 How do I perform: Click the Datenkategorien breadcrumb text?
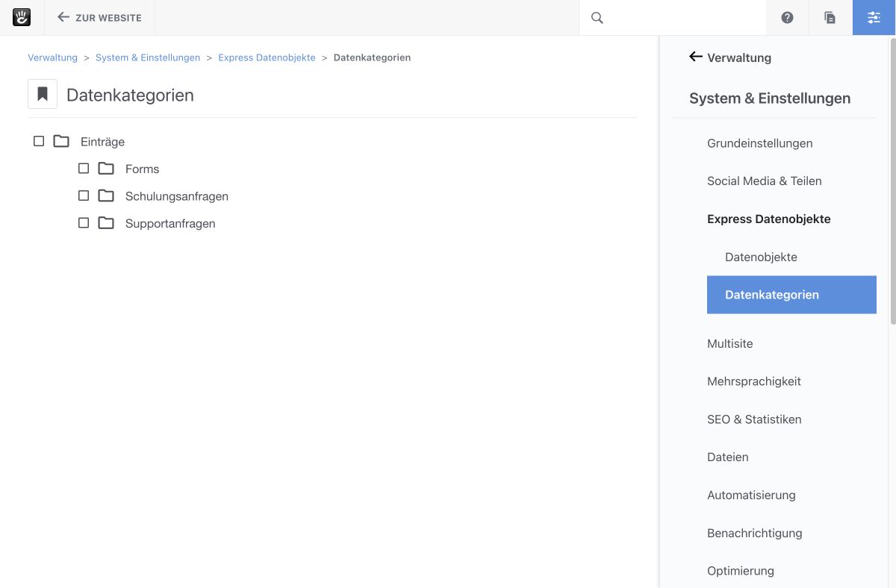(x=372, y=57)
